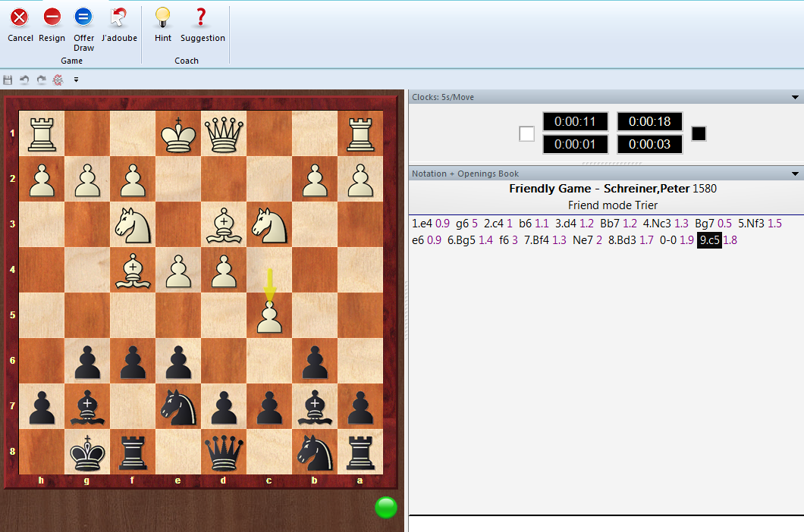Click the white pawn on c5
The width and height of the screenshot is (804, 532).
tap(269, 315)
